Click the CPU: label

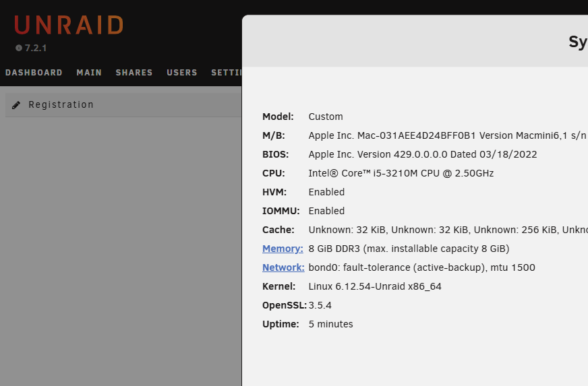tap(274, 174)
